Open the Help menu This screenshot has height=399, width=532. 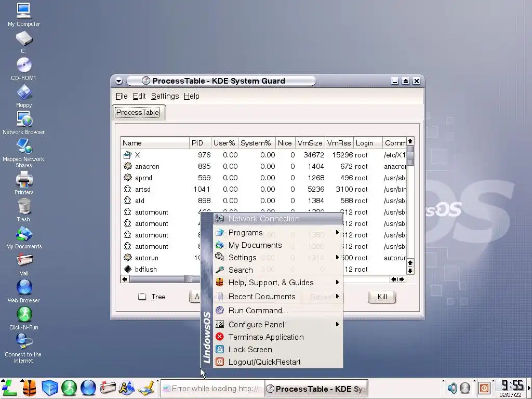click(x=191, y=96)
